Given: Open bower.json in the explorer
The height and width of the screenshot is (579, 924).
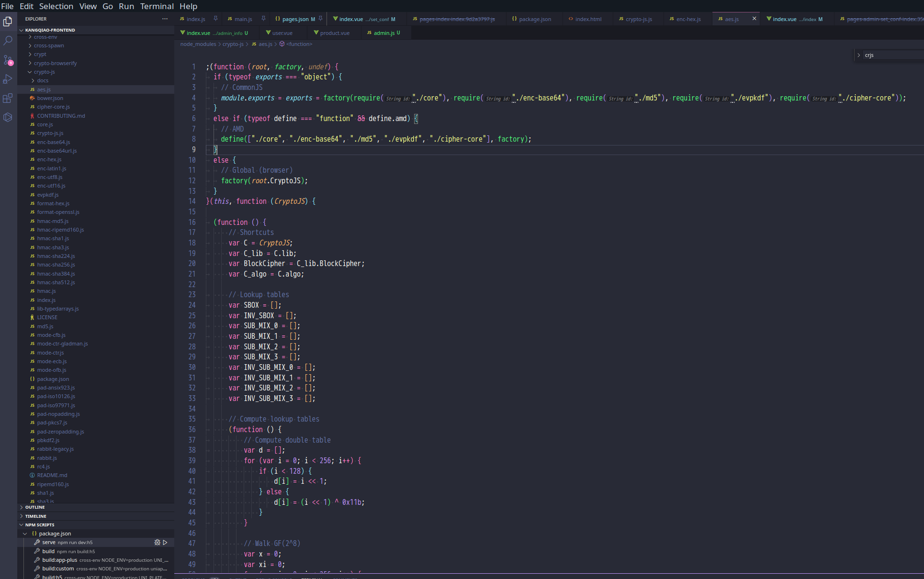Looking at the screenshot, I should tap(50, 98).
